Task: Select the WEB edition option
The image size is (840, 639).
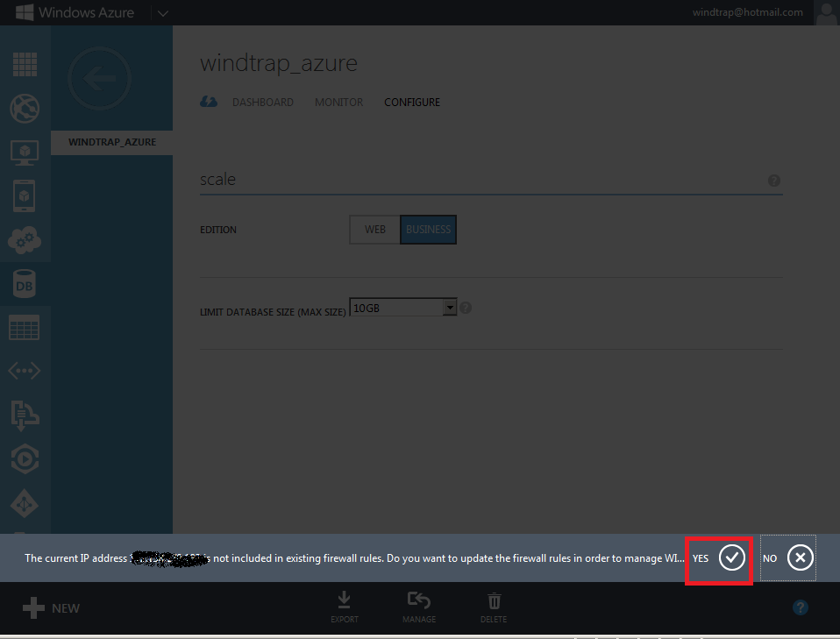Action: click(x=375, y=230)
